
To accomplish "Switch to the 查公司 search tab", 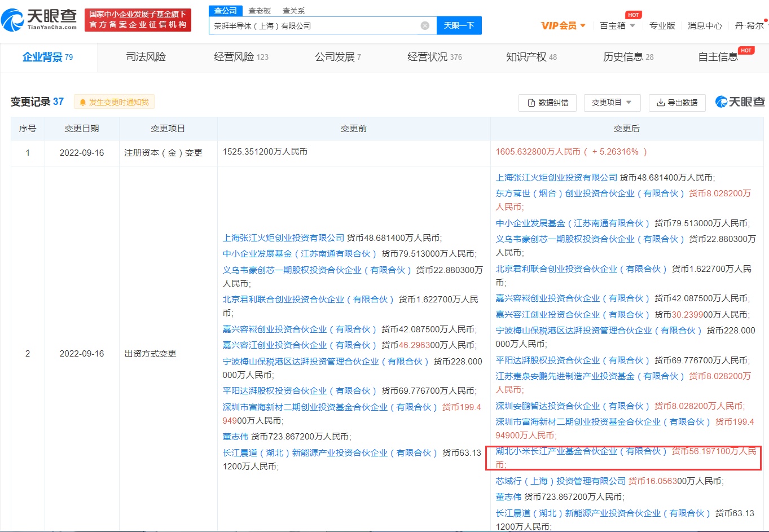I will click(226, 11).
